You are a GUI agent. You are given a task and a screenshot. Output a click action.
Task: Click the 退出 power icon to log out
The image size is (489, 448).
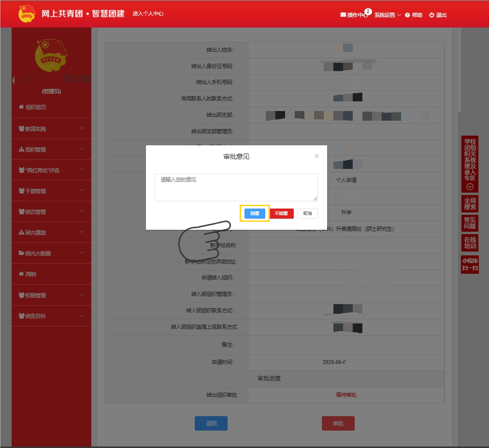pyautogui.click(x=431, y=15)
